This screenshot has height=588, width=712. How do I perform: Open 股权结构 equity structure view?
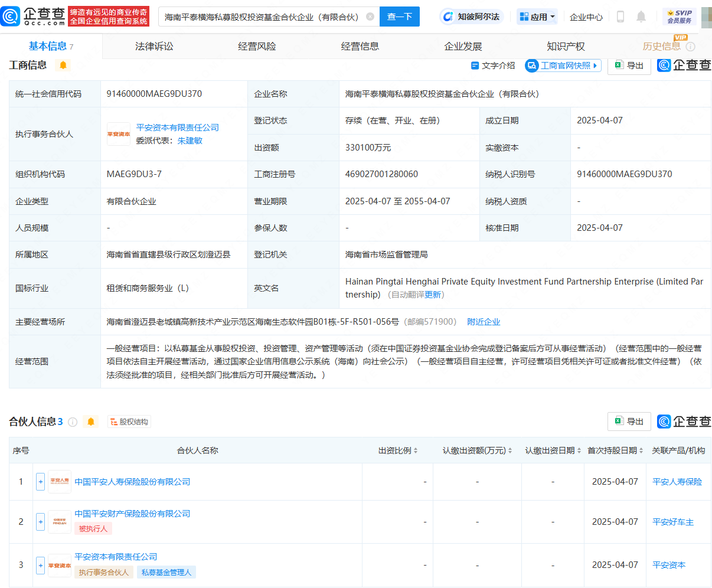pyautogui.click(x=129, y=421)
